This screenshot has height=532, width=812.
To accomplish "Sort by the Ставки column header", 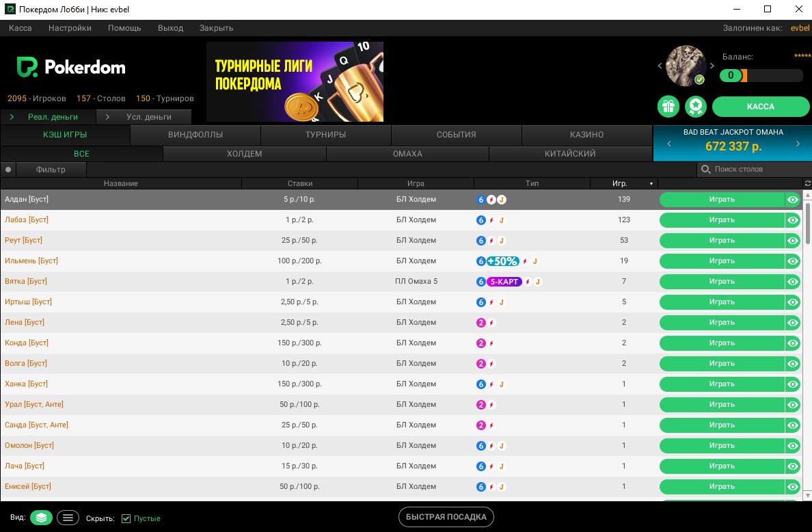I will point(300,183).
